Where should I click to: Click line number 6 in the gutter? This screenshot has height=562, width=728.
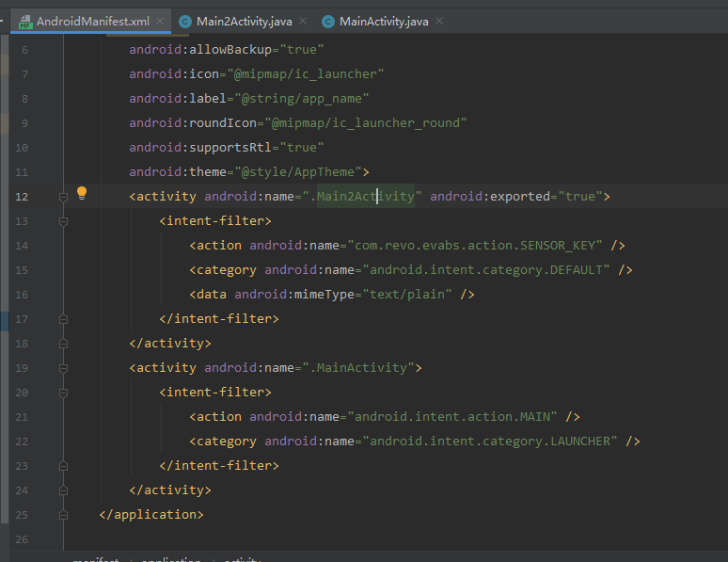(x=24, y=50)
